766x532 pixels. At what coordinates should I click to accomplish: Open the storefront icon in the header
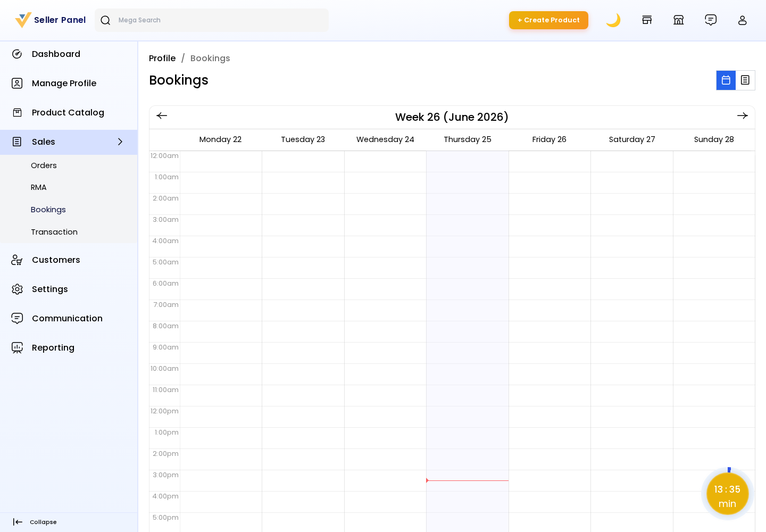click(x=647, y=20)
